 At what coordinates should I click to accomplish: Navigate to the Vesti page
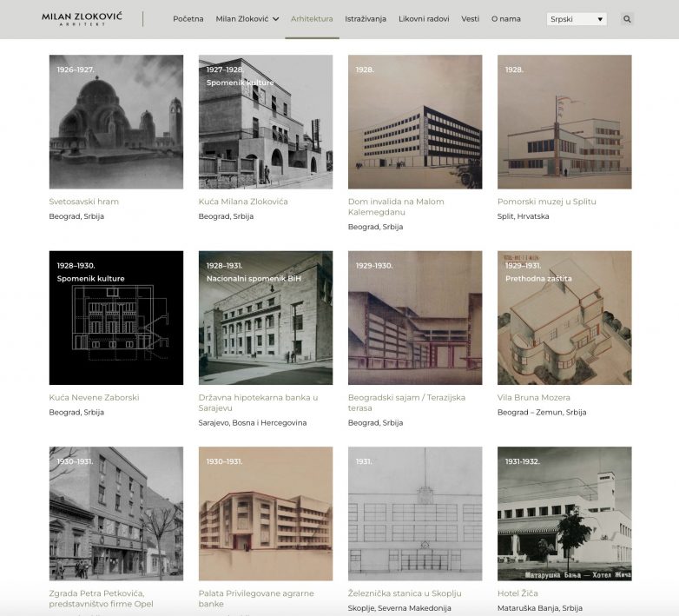coord(470,18)
